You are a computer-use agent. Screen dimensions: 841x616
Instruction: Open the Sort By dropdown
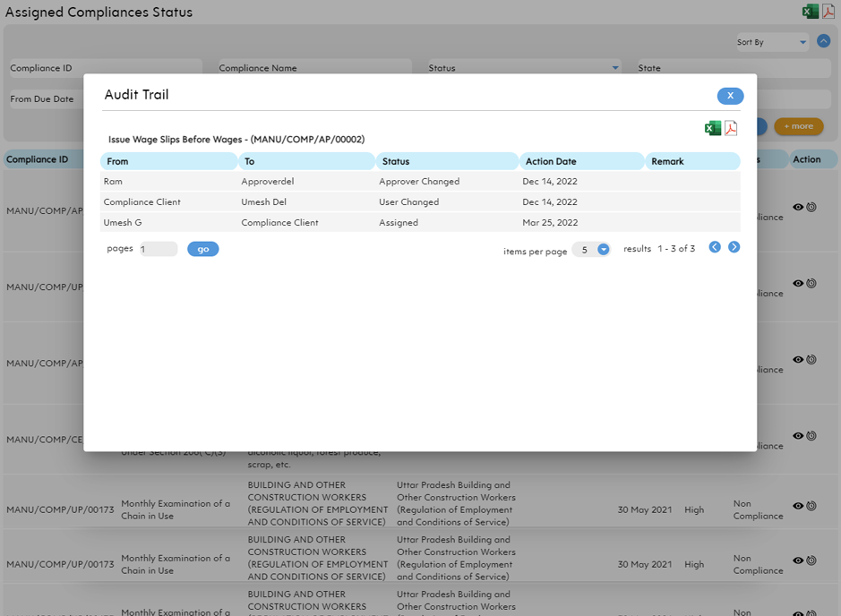[772, 42]
